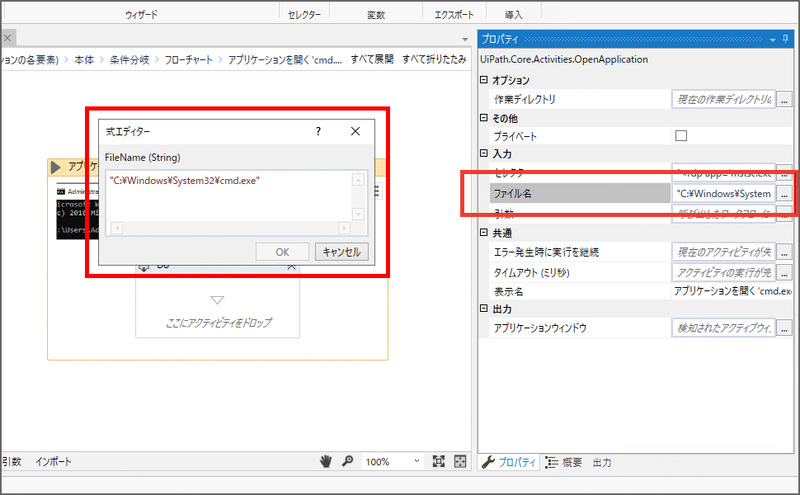Image resolution: width=800 pixels, height=495 pixels.
Task: Click the expression editor scroll-up arrow
Action: 358,180
